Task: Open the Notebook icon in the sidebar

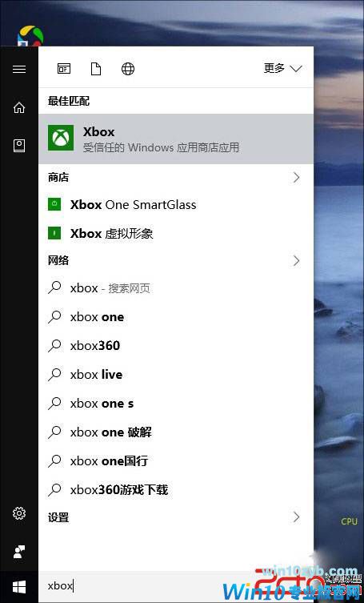Action: click(x=19, y=146)
